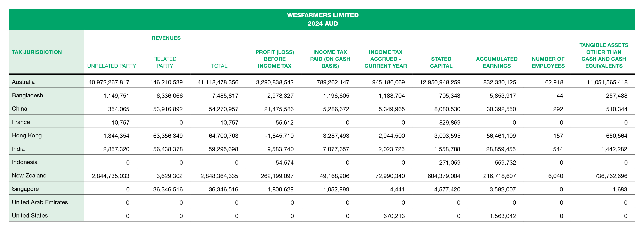Screen dimensions: 644x230
Task: Click the Revenues group header
Action: [x=166, y=38]
